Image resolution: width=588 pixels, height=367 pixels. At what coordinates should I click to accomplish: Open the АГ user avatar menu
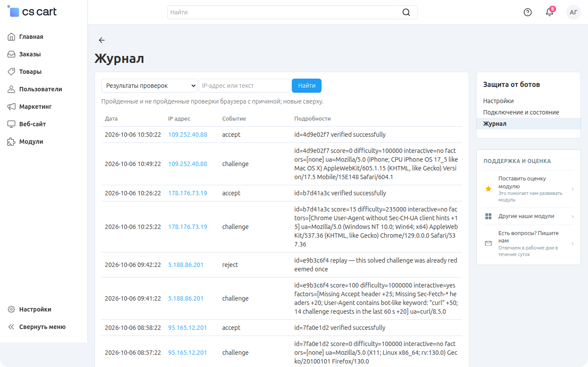point(574,12)
